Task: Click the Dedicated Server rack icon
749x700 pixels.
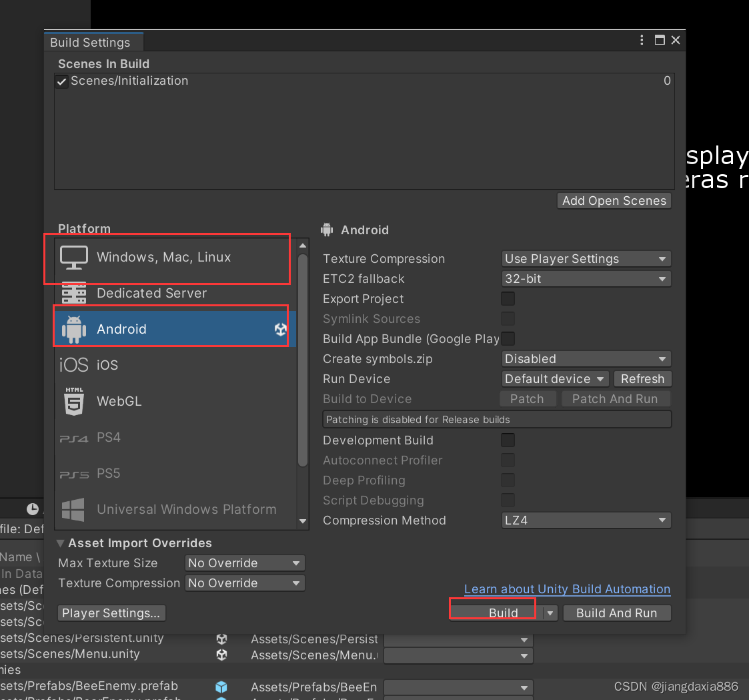Action: [x=74, y=293]
